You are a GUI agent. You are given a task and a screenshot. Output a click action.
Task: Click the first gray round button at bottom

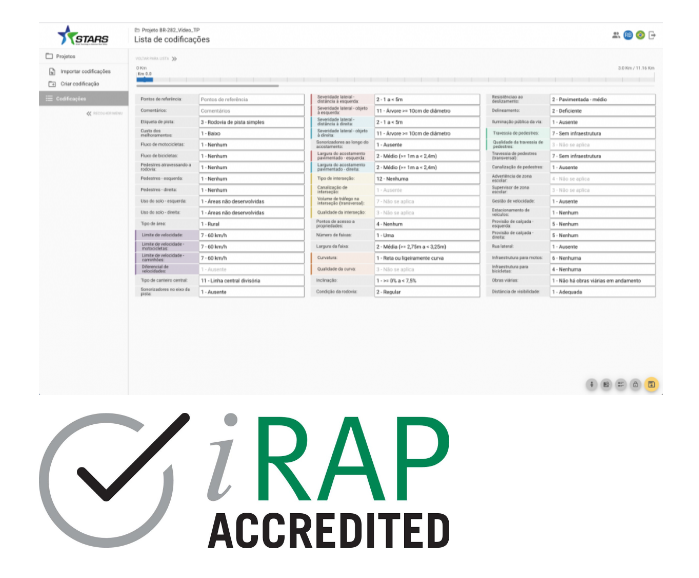click(x=592, y=385)
